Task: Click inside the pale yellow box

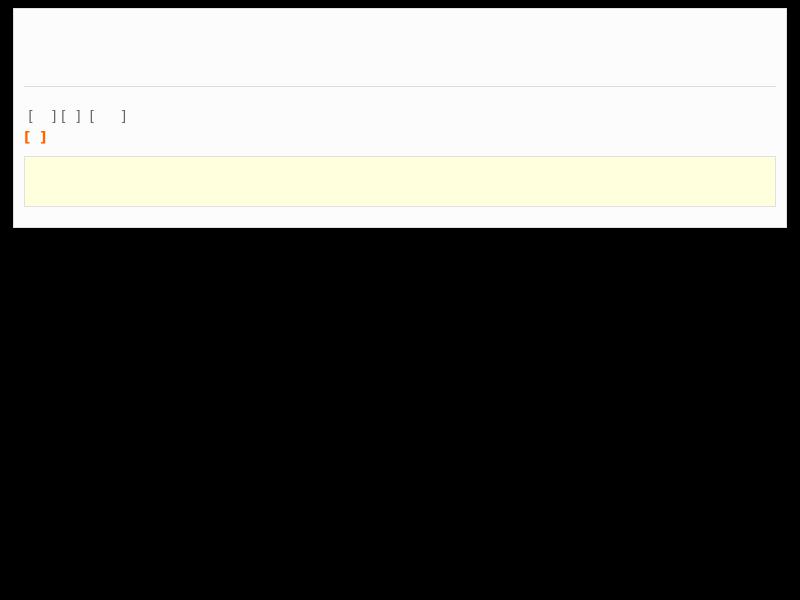Action: [x=399, y=182]
